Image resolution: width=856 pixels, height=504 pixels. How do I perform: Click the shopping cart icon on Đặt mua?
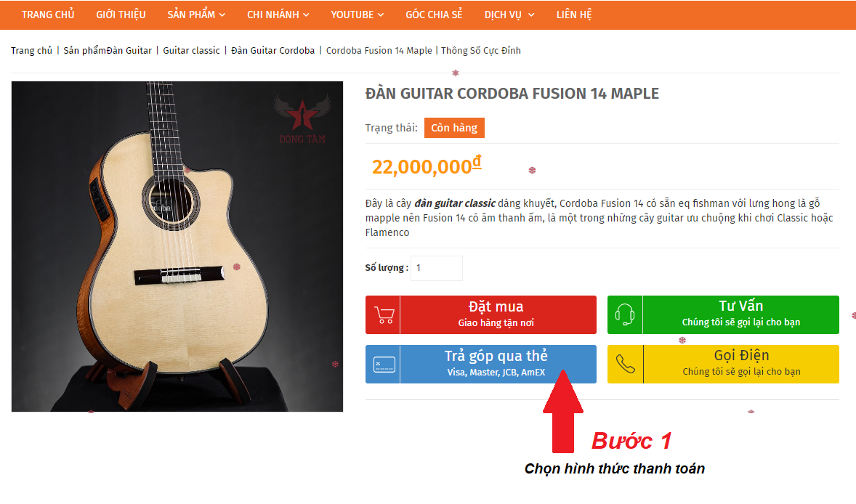(x=384, y=314)
